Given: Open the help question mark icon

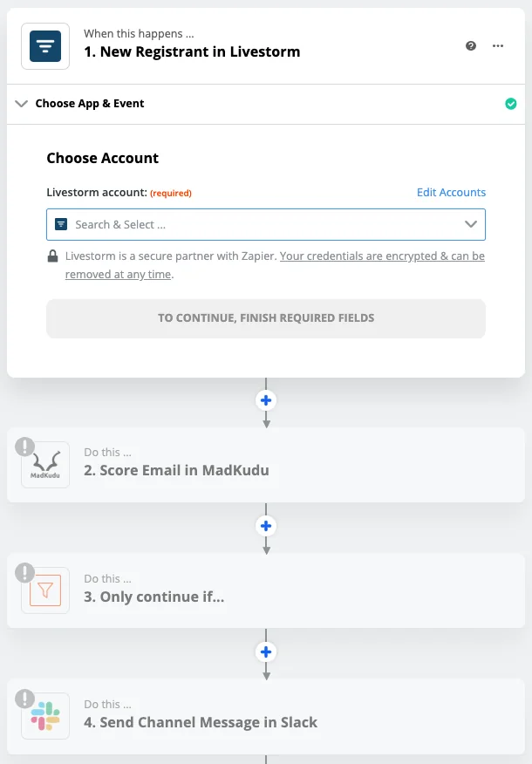Looking at the screenshot, I should (471, 46).
